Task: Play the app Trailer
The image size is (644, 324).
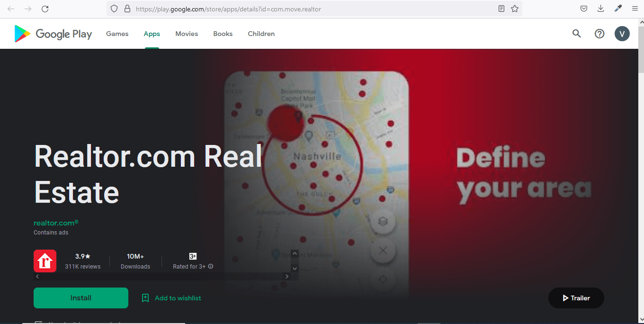Action: click(x=576, y=298)
